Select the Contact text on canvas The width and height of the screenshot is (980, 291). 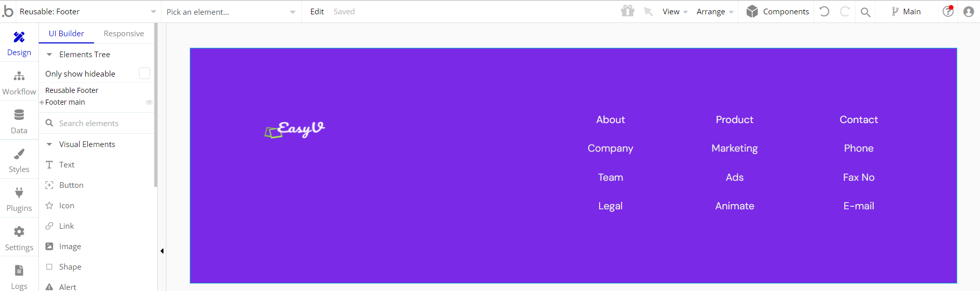click(x=858, y=119)
